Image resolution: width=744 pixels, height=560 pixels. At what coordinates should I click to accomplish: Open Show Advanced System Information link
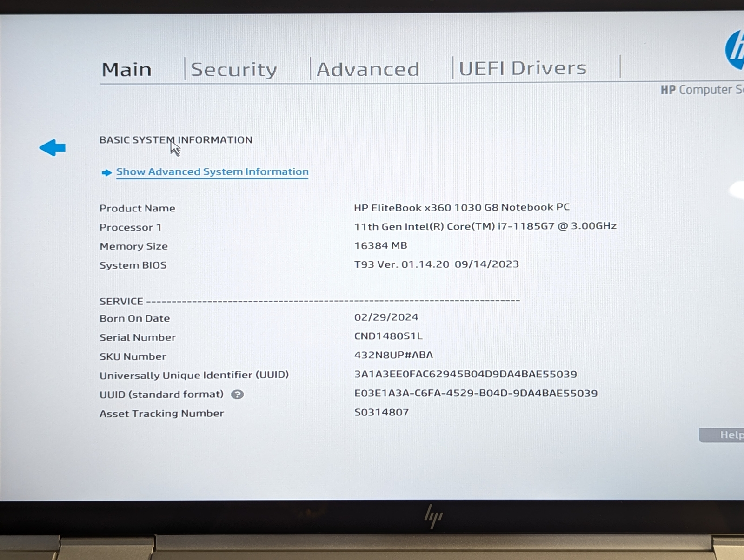pyautogui.click(x=212, y=171)
